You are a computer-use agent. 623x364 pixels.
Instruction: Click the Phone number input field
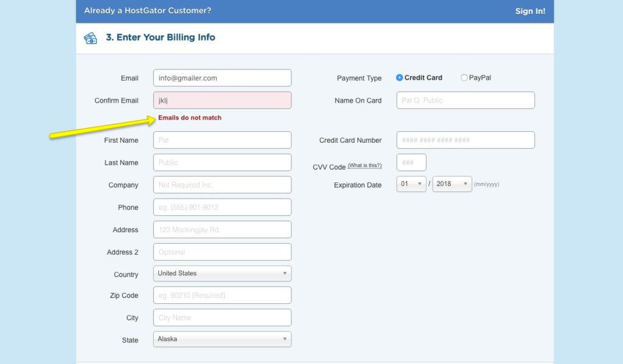point(222,207)
